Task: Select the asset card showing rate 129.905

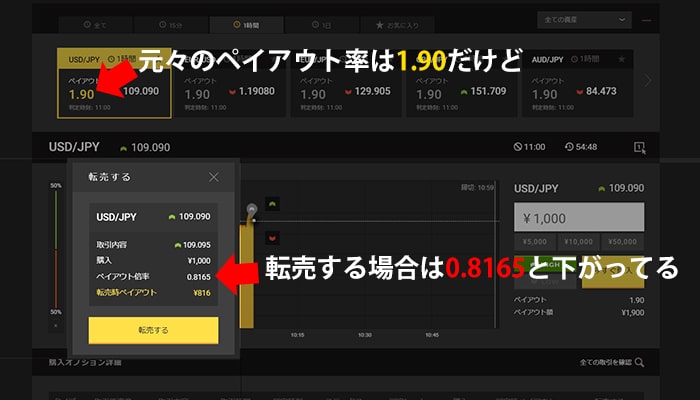Action: (x=346, y=83)
